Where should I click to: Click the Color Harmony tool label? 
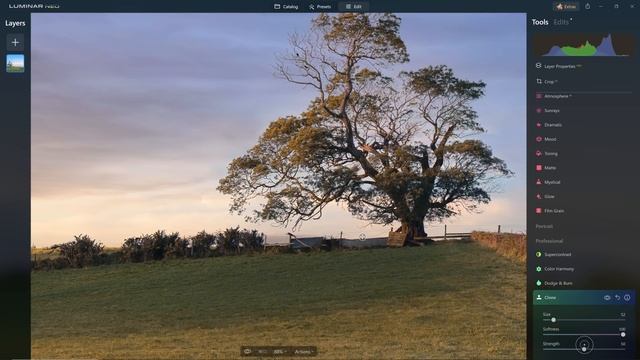click(559, 269)
